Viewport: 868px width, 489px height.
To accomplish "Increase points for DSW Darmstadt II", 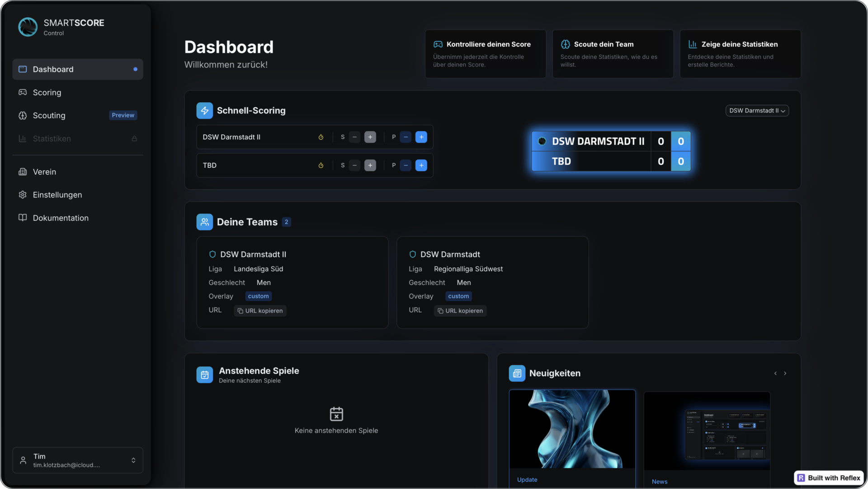I will (x=421, y=137).
